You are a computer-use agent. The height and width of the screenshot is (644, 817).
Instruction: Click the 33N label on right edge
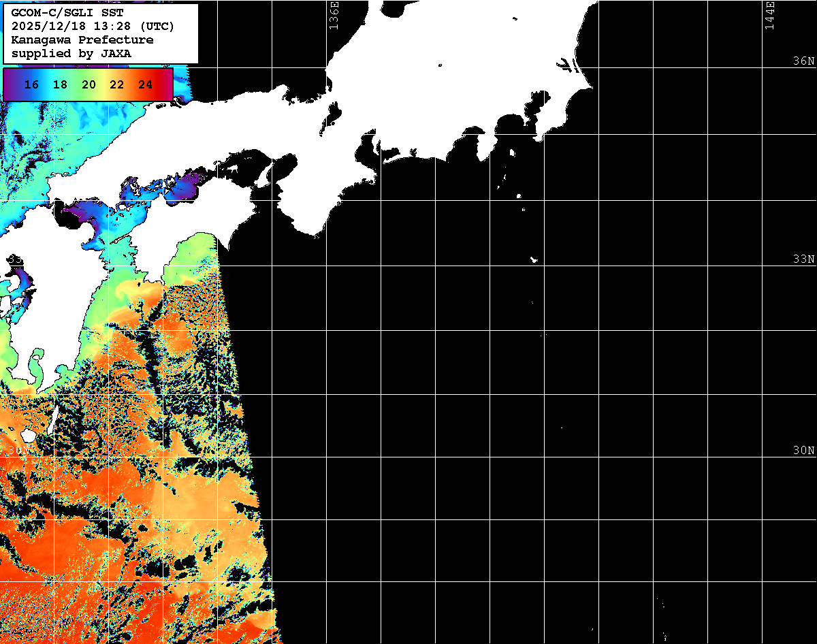803,259
